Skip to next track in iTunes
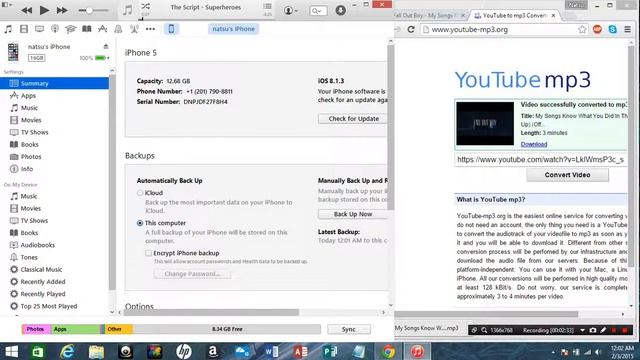The height and width of the screenshot is (360, 640). click(x=62, y=10)
